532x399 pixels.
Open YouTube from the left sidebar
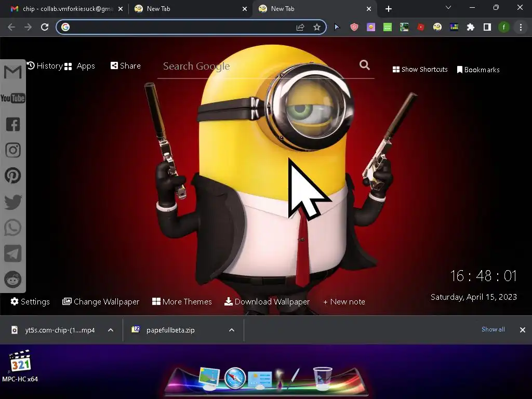(13, 98)
